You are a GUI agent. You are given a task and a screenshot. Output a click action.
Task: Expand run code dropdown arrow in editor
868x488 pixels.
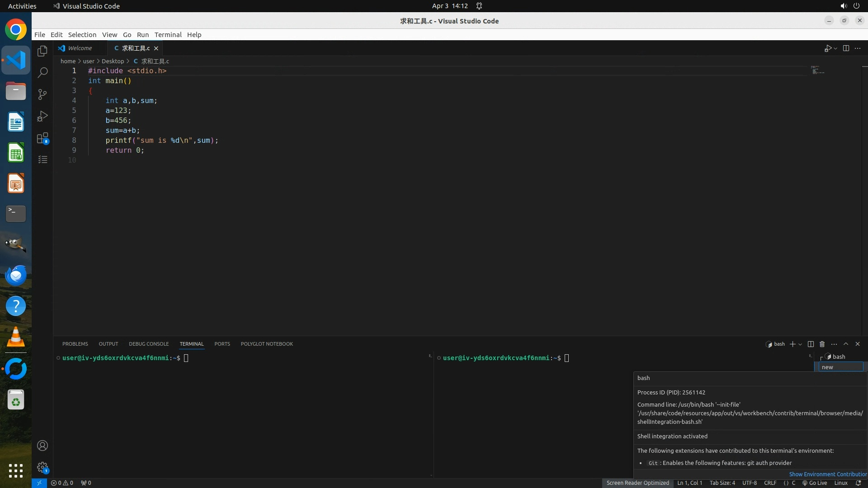click(x=835, y=48)
